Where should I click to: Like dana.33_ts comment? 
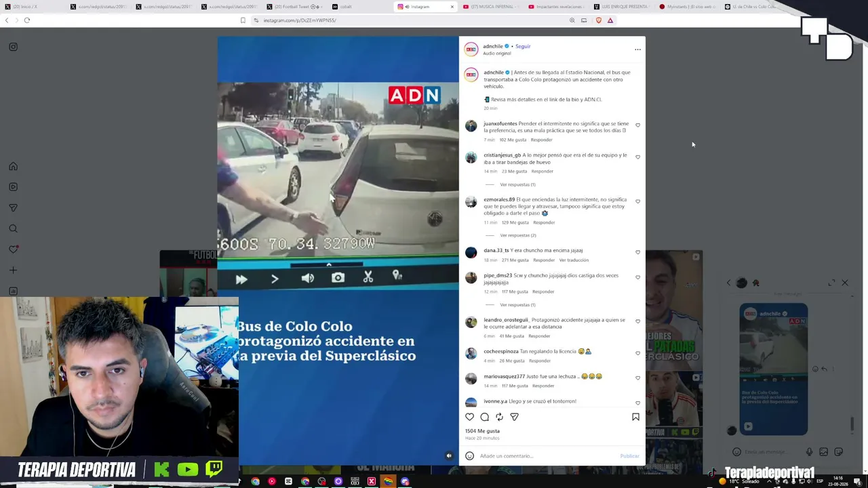coord(637,252)
